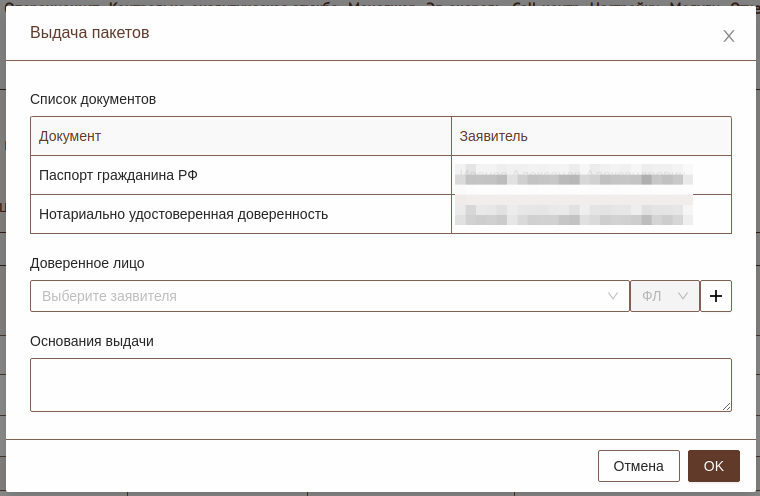Click applicant cell in the passport row
The height and width of the screenshot is (496, 760).
click(x=590, y=176)
